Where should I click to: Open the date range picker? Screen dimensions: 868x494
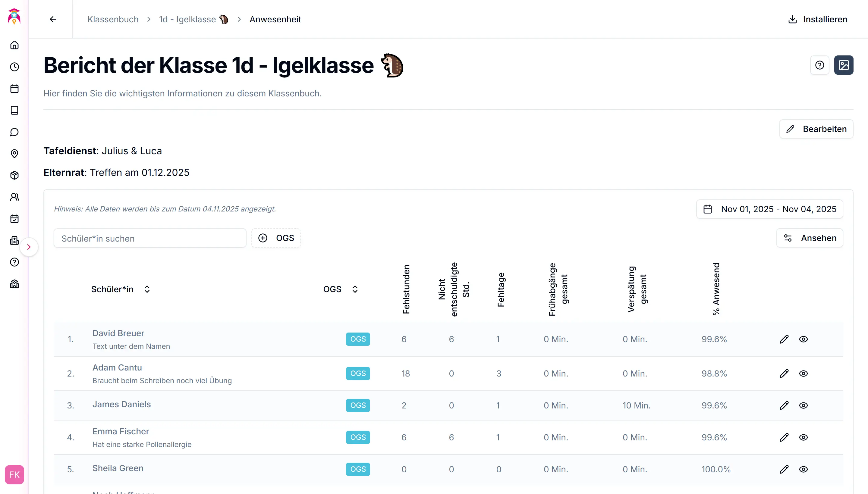(x=769, y=209)
